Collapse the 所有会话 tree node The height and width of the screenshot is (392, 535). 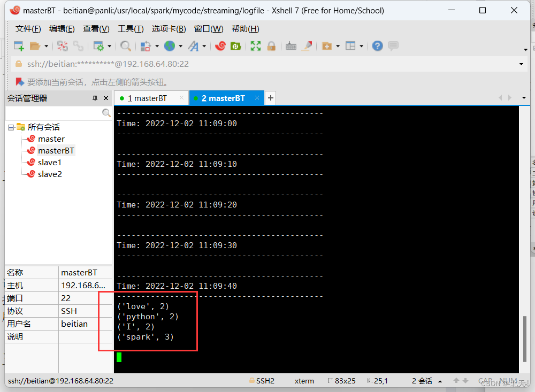(x=11, y=127)
